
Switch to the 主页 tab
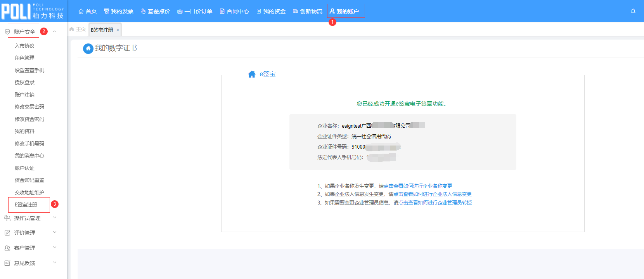click(78, 29)
